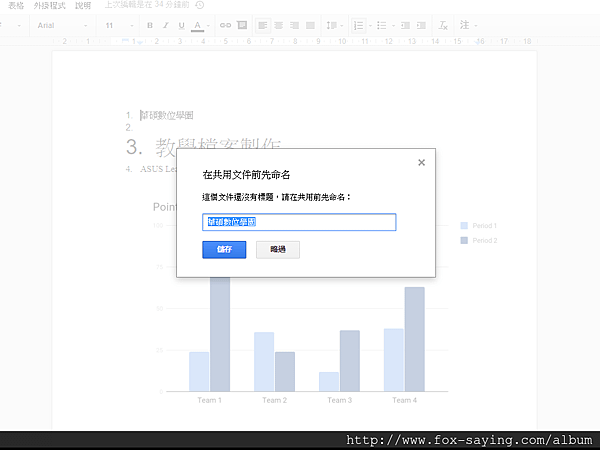Toggle underline formatting in toolbar
The width and height of the screenshot is (600, 450).
[x=181, y=25]
